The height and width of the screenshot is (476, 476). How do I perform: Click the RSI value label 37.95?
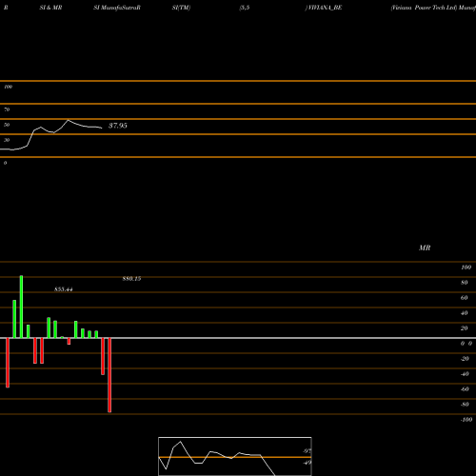pos(118,126)
